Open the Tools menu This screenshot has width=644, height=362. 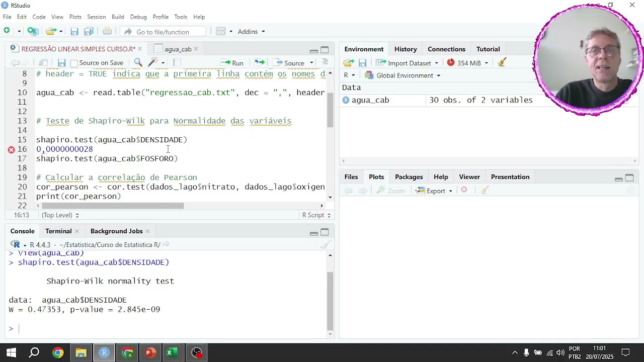(181, 17)
